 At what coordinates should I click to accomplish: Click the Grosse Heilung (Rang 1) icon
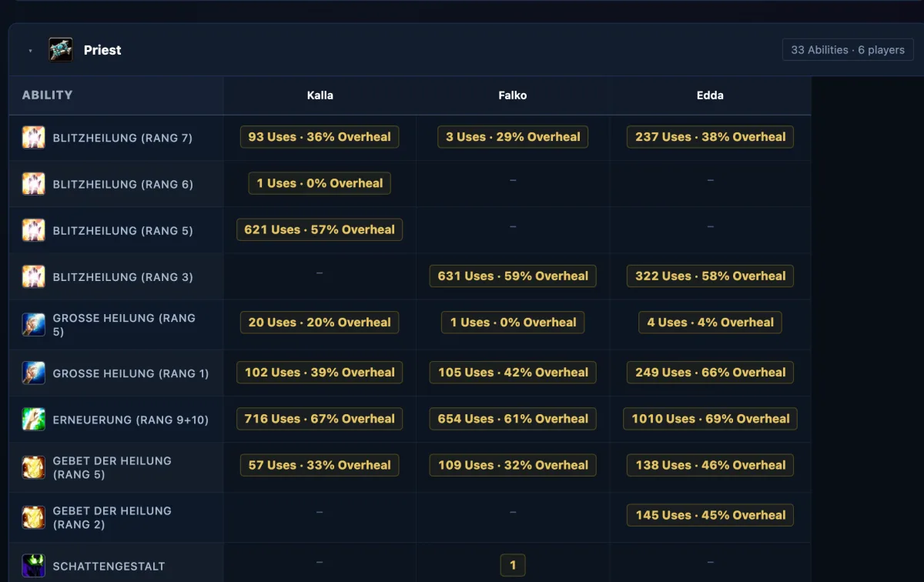pos(34,373)
